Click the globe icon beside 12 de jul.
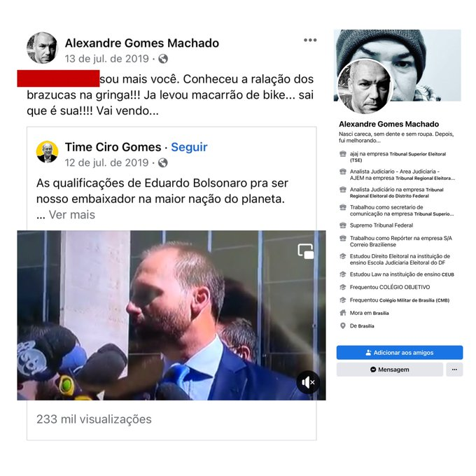 [x=162, y=162]
